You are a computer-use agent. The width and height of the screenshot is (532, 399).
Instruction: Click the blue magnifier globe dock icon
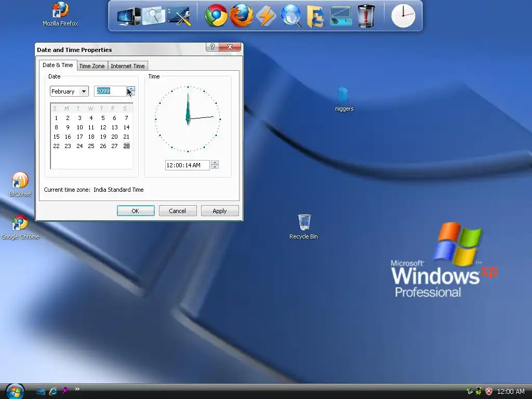[291, 16]
